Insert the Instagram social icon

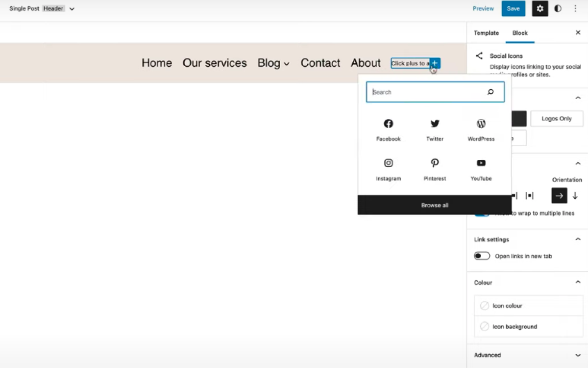(388, 169)
